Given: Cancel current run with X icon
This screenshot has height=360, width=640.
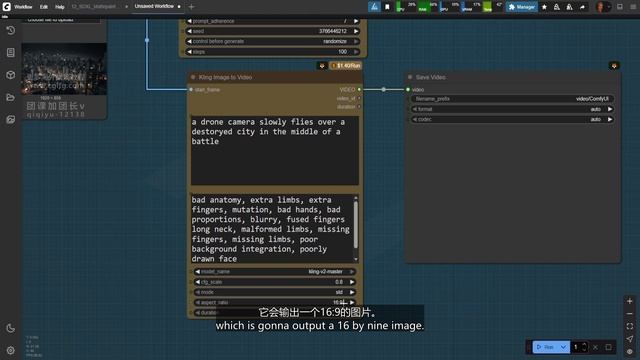Looking at the screenshot, I should pos(596,347).
